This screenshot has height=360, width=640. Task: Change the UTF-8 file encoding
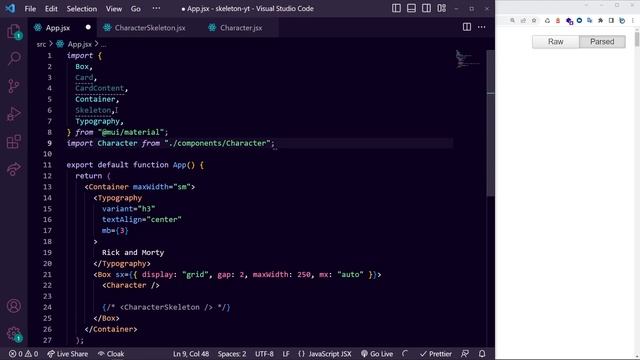(x=264, y=354)
